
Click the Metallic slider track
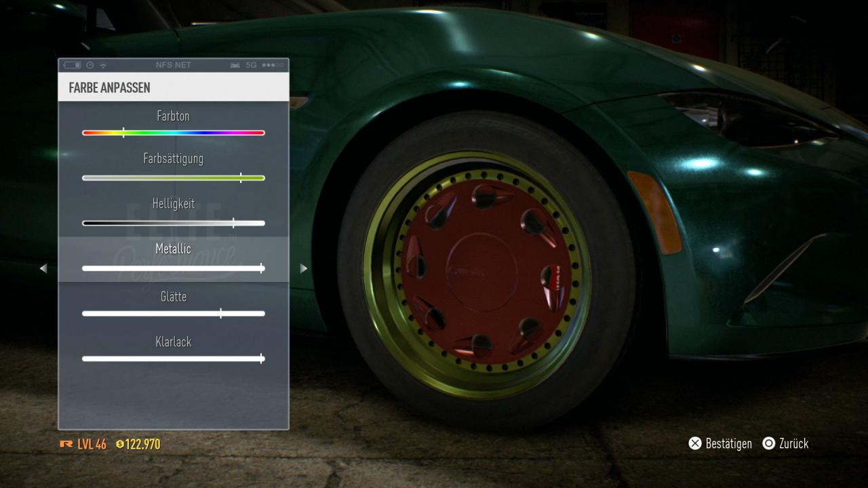[174, 268]
